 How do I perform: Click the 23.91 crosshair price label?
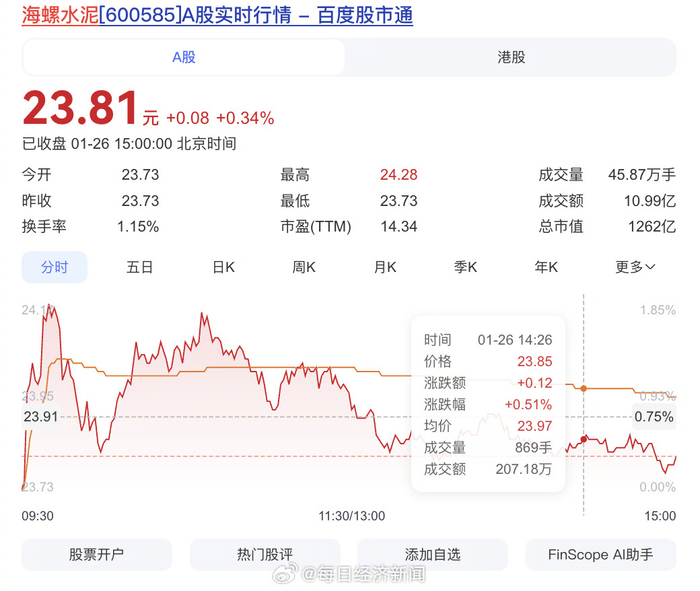pos(41,417)
